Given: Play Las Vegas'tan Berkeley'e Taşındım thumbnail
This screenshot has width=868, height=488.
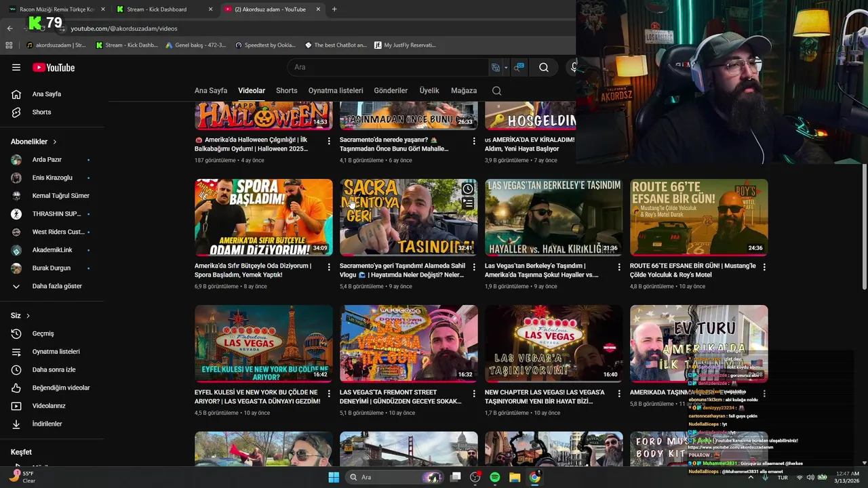Looking at the screenshot, I should pos(554,218).
